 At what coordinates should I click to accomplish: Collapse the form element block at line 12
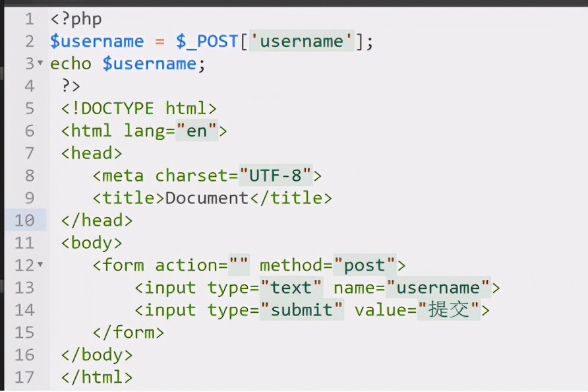(x=40, y=265)
